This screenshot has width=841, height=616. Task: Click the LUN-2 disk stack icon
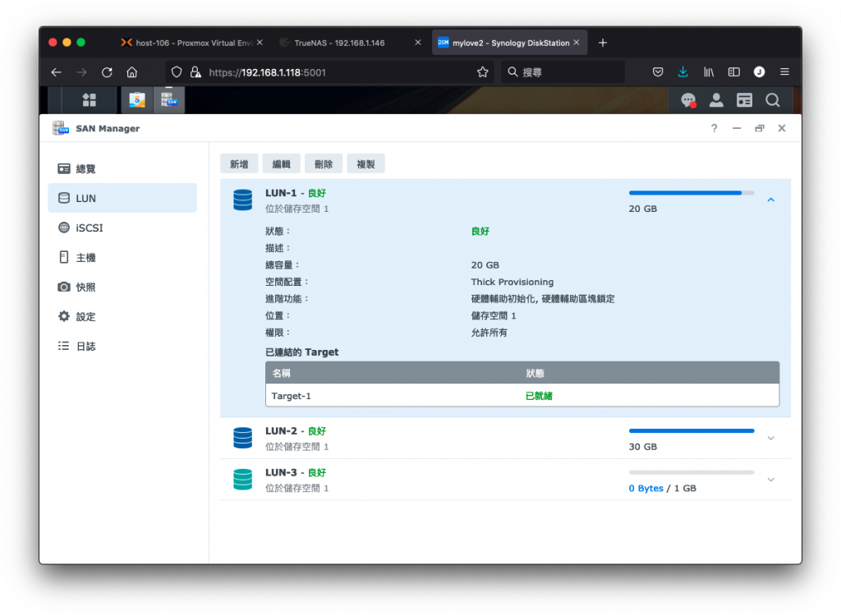click(x=242, y=438)
